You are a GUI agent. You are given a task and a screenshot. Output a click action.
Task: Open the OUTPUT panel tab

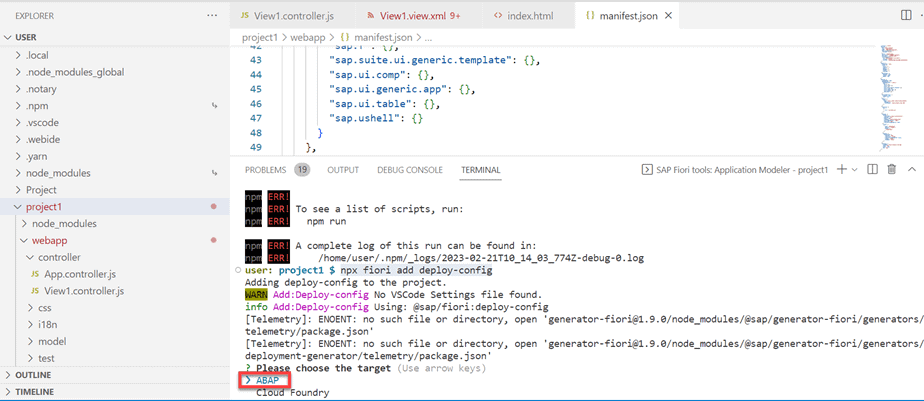pyautogui.click(x=343, y=170)
